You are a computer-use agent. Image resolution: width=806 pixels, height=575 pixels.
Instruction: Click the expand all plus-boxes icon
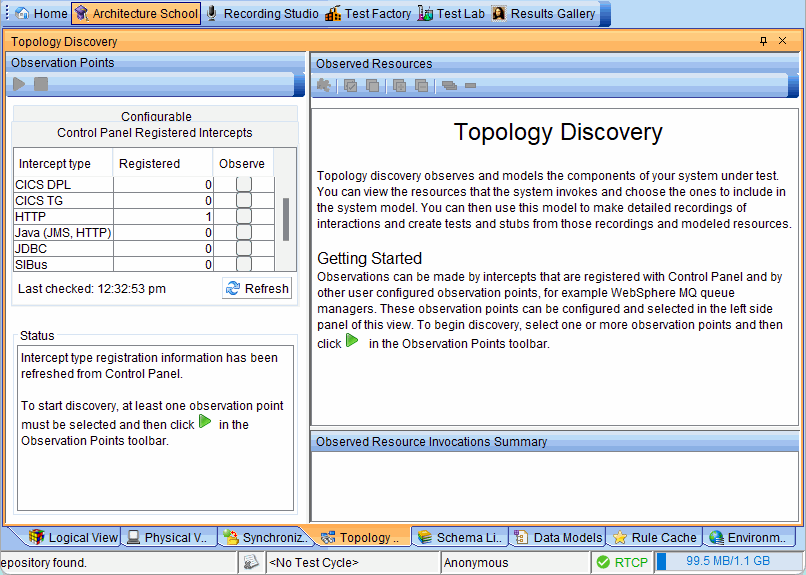[399, 85]
